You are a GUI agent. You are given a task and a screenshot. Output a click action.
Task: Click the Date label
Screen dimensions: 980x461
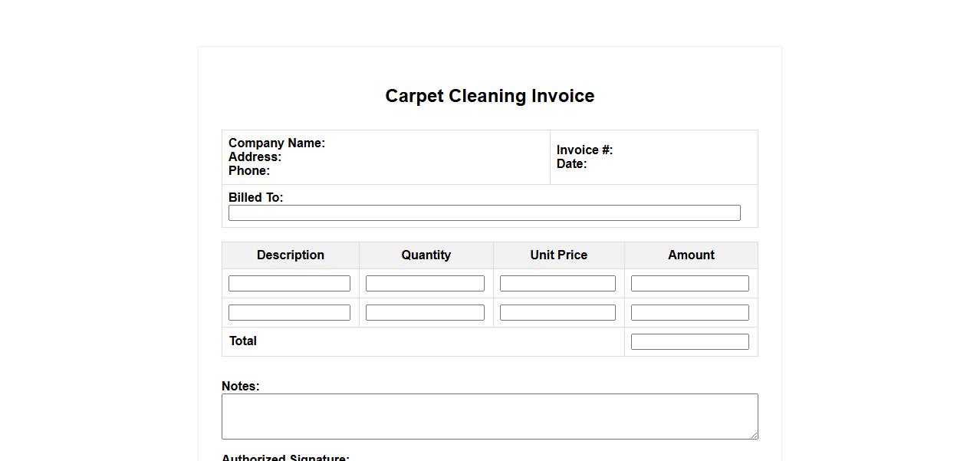pos(571,163)
